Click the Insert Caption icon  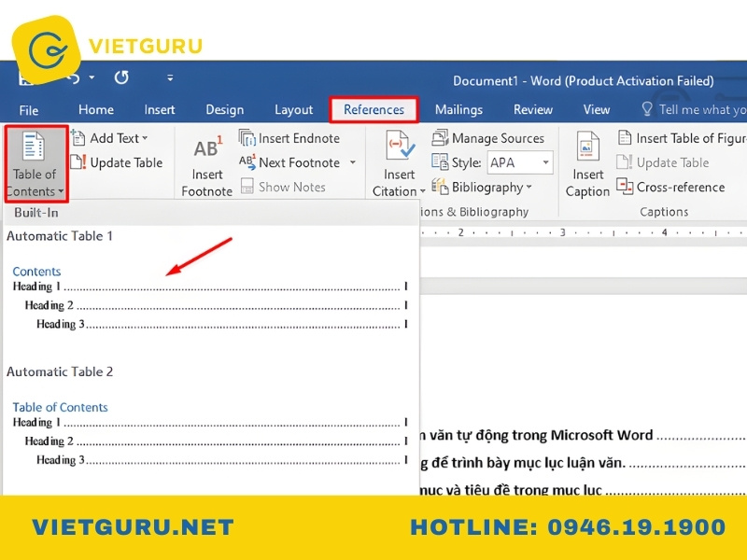click(x=587, y=147)
